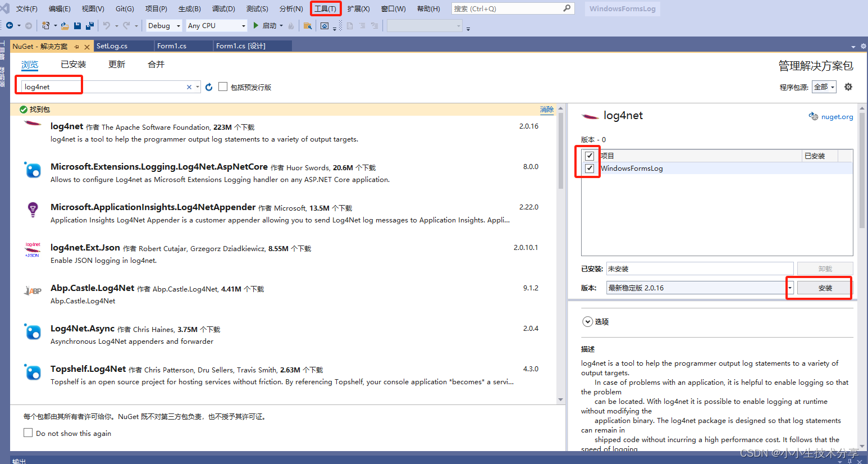Select the log4net package by Apache
This screenshot has width=868, height=464.
(282, 133)
